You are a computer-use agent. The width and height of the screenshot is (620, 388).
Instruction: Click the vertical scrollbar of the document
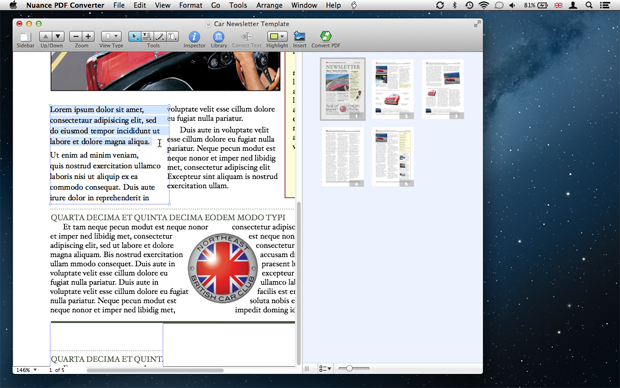299,283
